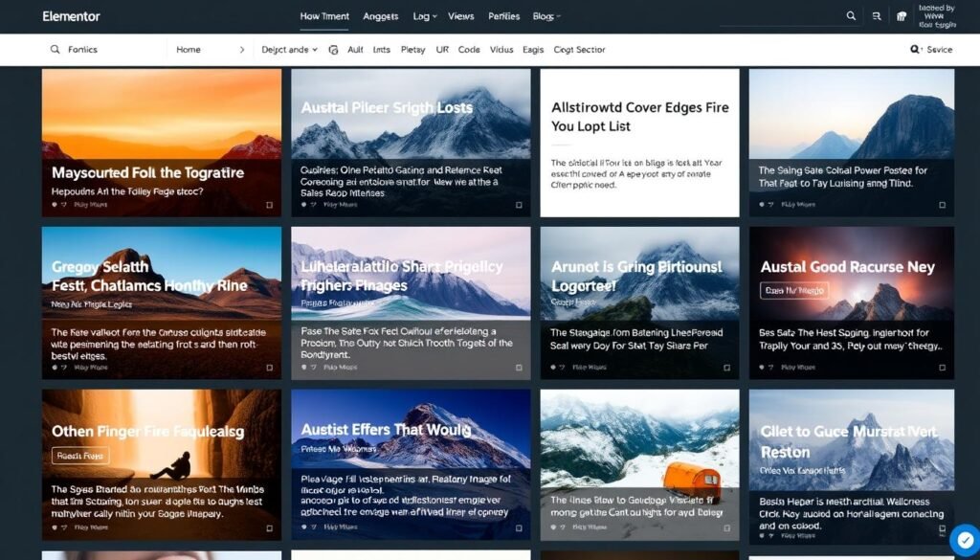The width and height of the screenshot is (980, 560).
Task: Click square icon on Austist Effers That Would card
Action: point(519,527)
